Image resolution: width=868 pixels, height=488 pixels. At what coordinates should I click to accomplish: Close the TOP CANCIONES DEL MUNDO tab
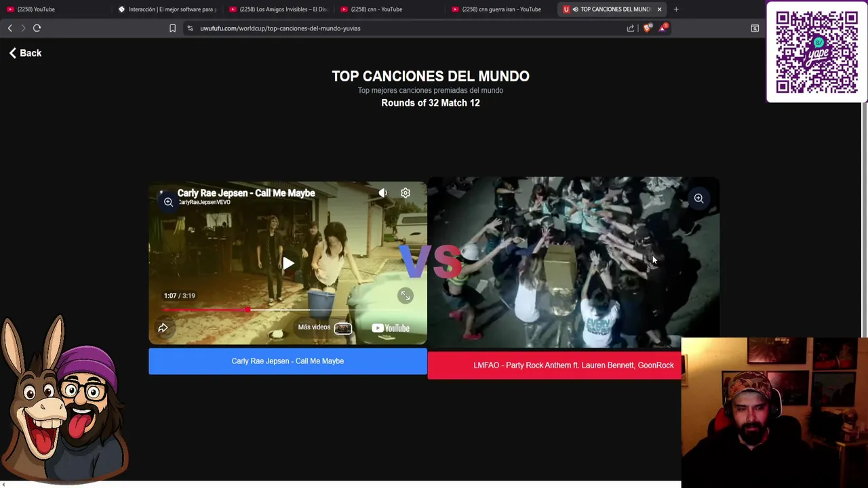click(659, 9)
